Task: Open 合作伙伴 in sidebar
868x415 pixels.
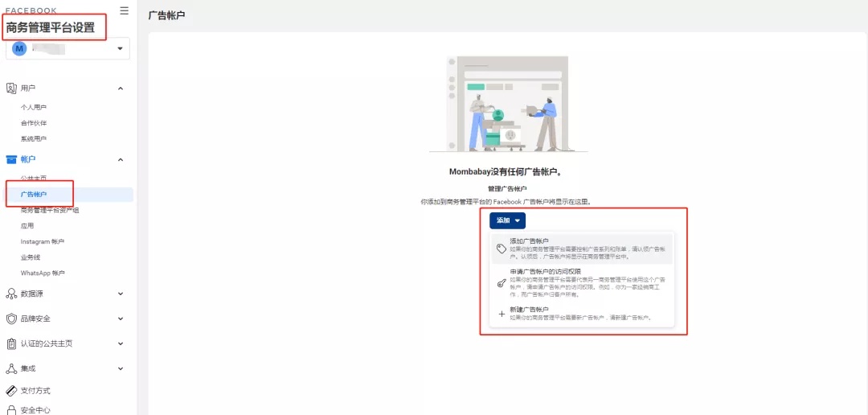Action: point(34,123)
